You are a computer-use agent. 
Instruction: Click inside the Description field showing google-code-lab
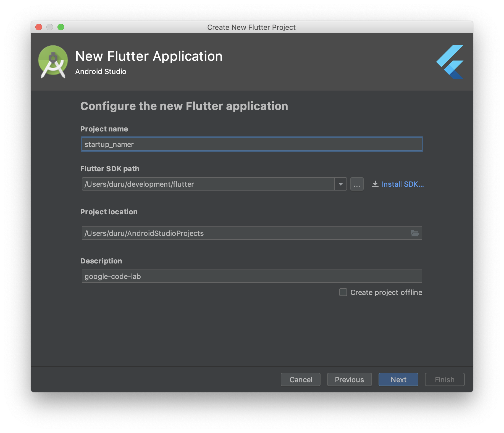click(x=251, y=276)
